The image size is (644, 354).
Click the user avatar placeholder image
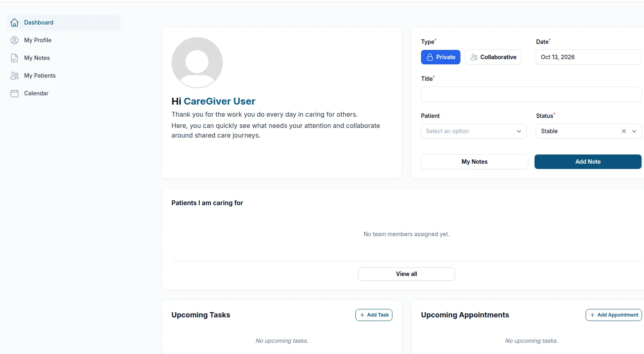click(197, 62)
